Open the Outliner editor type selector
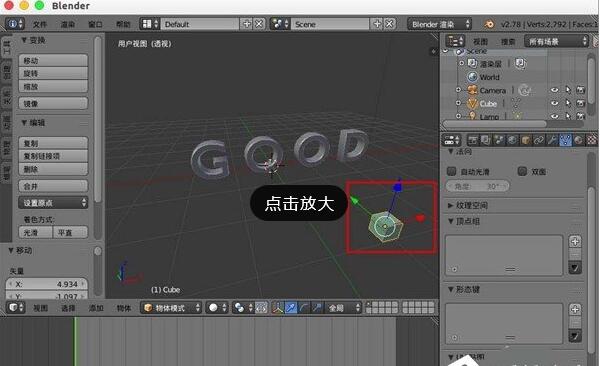This screenshot has width=600, height=366. (456, 41)
